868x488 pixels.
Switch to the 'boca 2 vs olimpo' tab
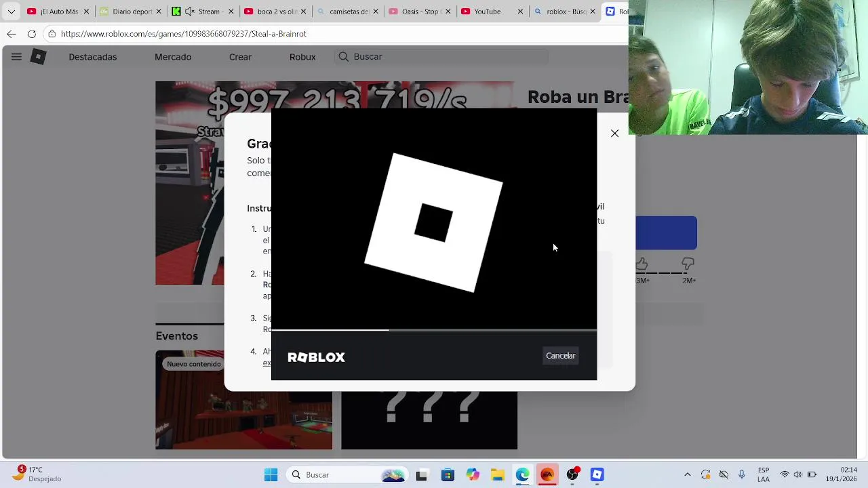[277, 12]
